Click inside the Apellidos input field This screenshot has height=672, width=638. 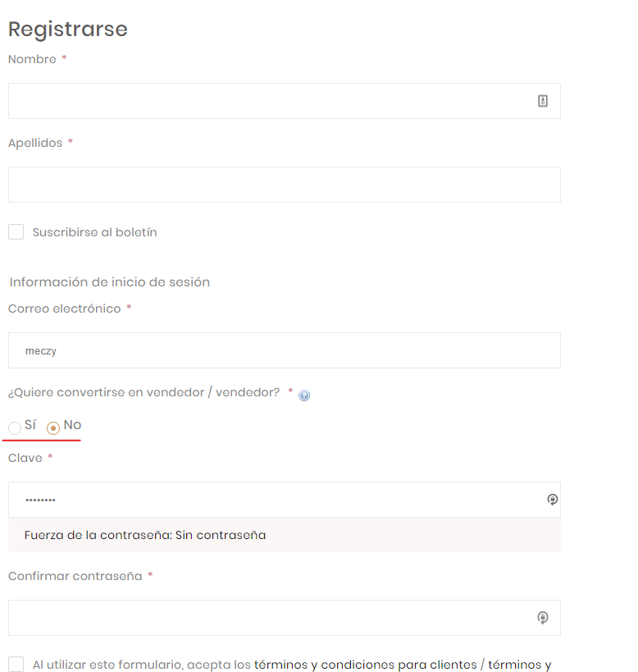(284, 184)
